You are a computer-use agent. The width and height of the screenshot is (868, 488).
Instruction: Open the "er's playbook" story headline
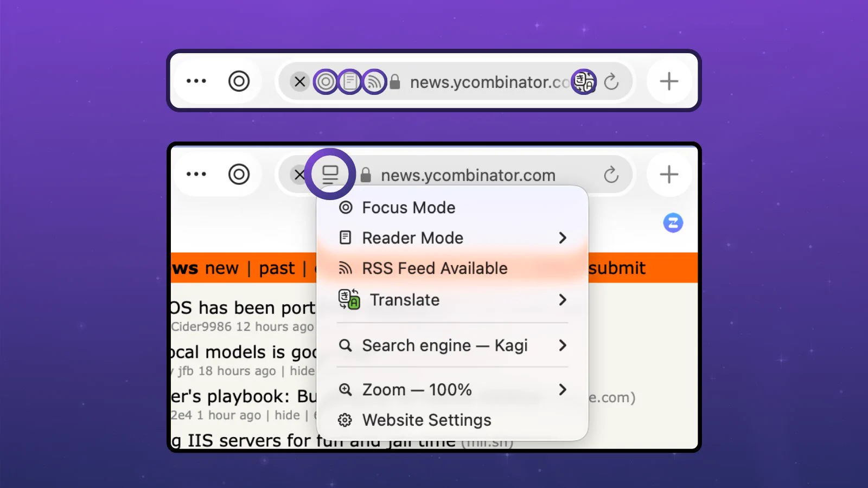[243, 396]
